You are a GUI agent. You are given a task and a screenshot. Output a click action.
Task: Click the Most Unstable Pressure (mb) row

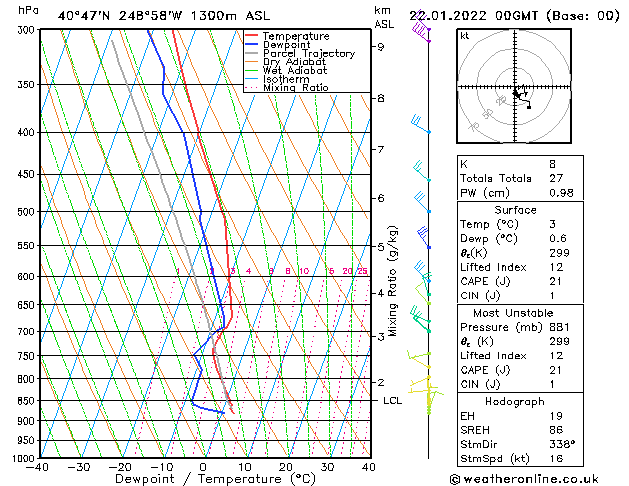520,327
